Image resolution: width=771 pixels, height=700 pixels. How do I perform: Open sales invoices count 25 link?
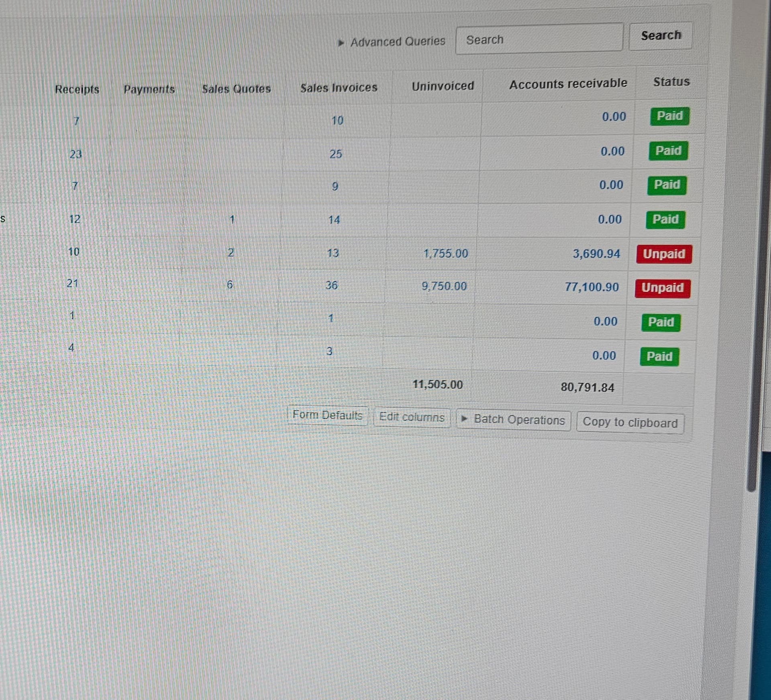[x=336, y=154]
